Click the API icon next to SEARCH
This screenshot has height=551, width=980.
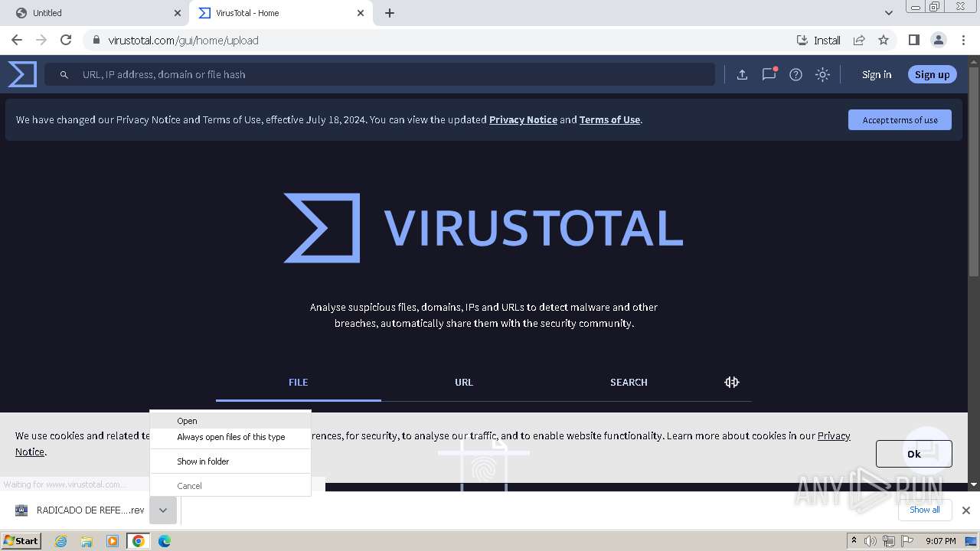click(732, 382)
